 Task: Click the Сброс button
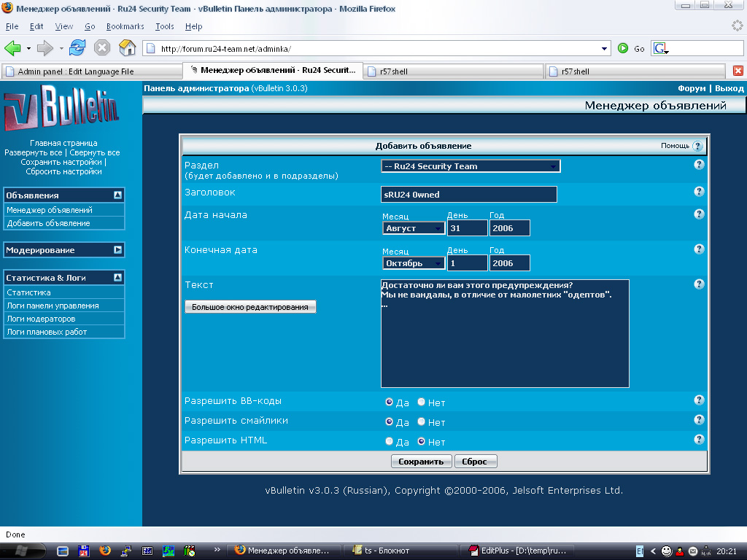pos(474,462)
